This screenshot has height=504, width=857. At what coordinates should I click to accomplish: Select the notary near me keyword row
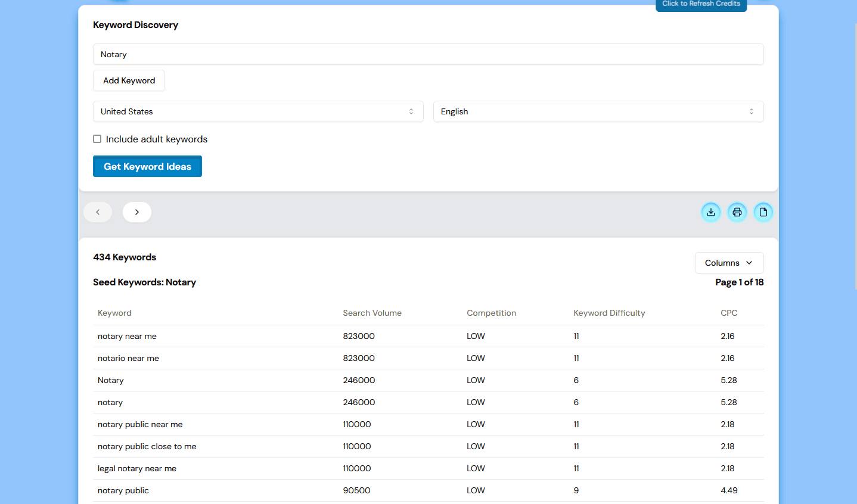[x=127, y=336]
